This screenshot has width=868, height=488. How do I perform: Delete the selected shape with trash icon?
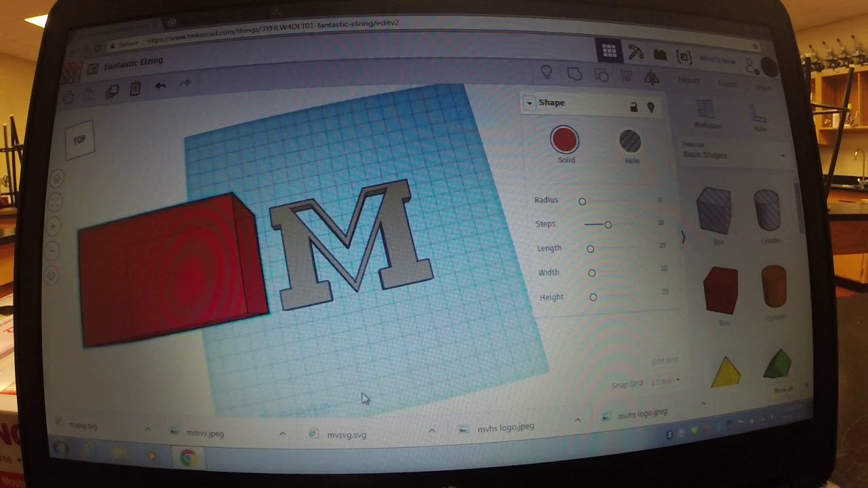[x=135, y=88]
